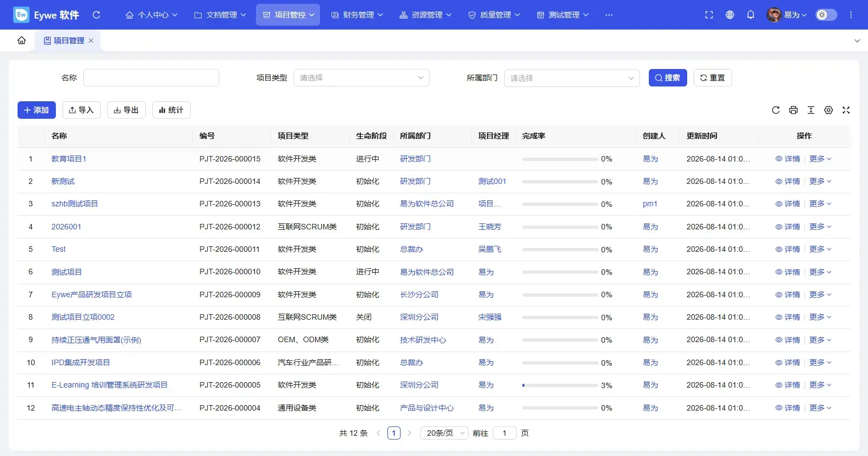
Task: Change table row density
Action: point(811,110)
